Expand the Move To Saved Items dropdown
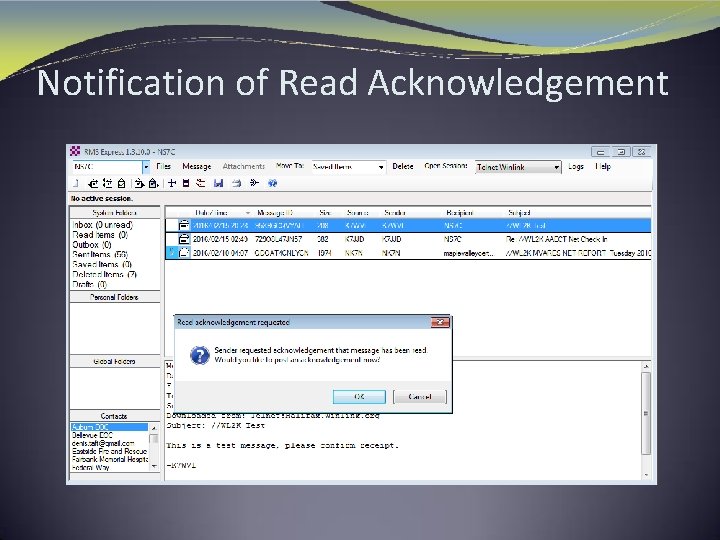720x540 pixels. click(x=381, y=167)
